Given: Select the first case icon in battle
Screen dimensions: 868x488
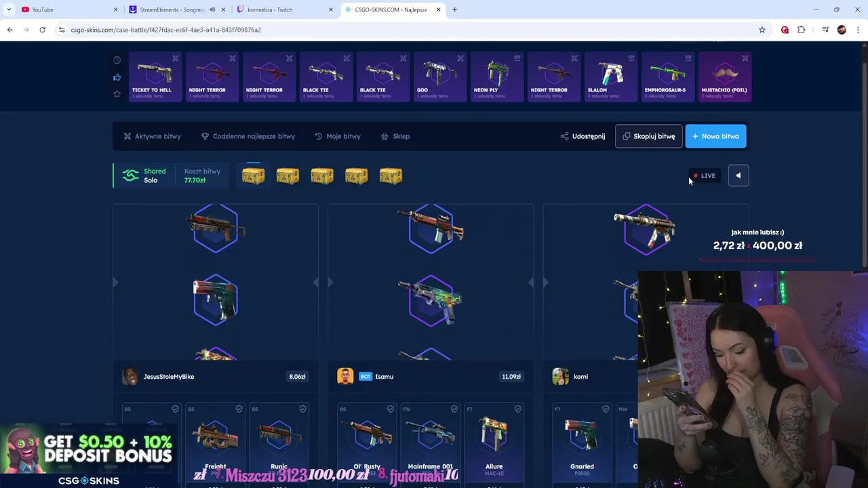Looking at the screenshot, I should point(253,176).
